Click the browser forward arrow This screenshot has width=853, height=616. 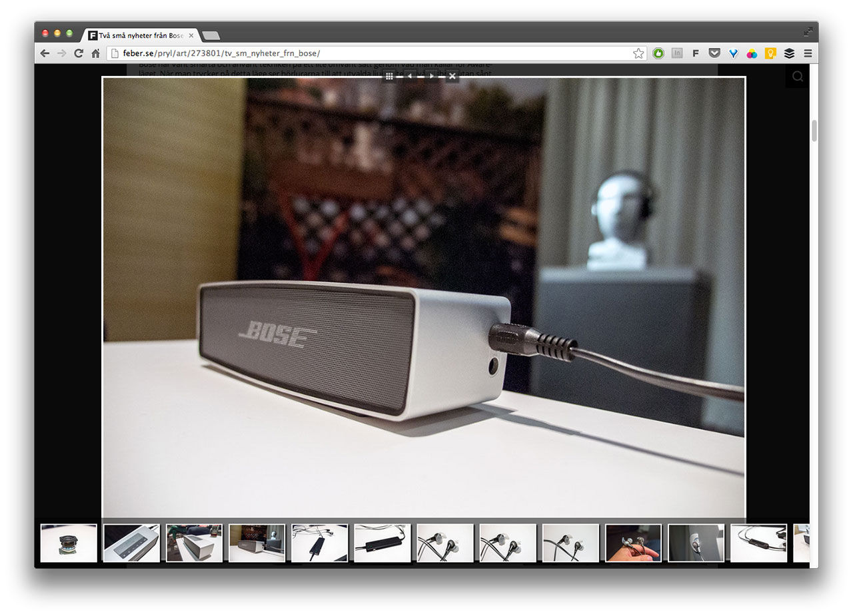coord(61,53)
